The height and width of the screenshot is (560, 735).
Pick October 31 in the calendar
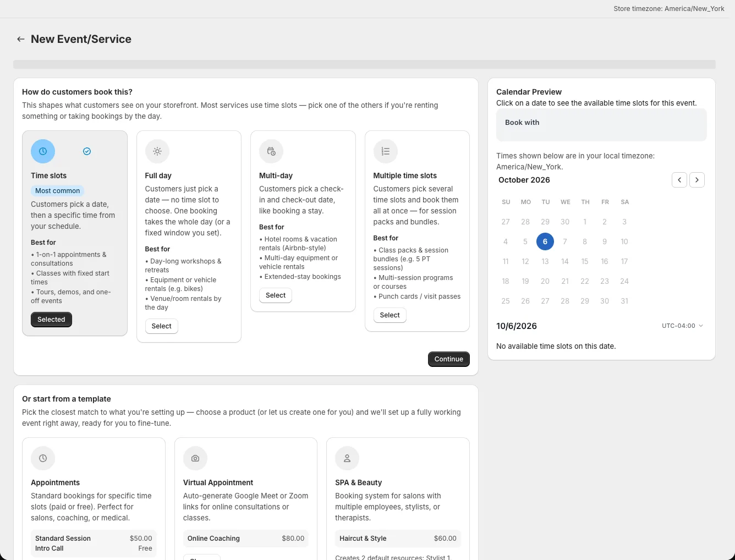tap(624, 301)
